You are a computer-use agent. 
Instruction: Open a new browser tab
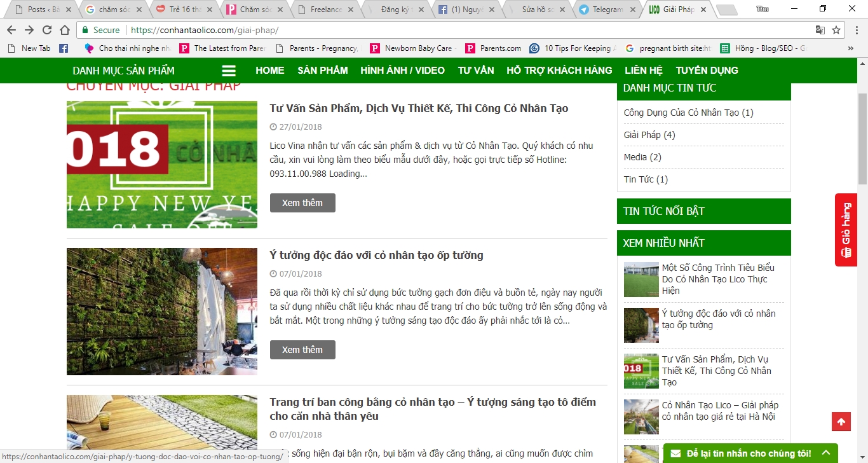click(726, 10)
